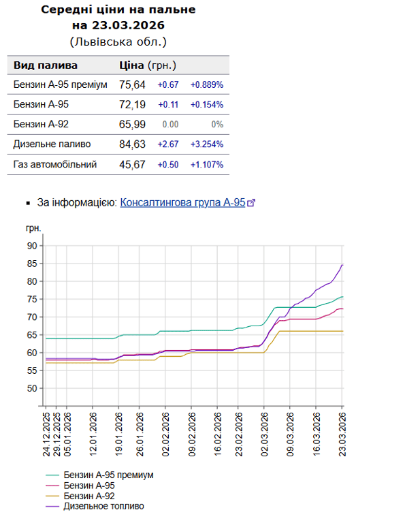420x523 pixels.
Task: Click the 24.12.2025 date on chart axis
Action: pos(46,434)
